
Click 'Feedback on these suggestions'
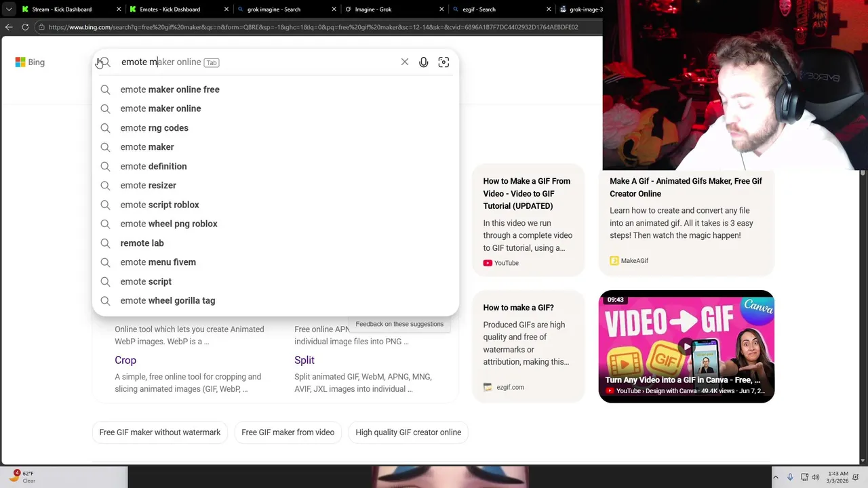pos(399,324)
